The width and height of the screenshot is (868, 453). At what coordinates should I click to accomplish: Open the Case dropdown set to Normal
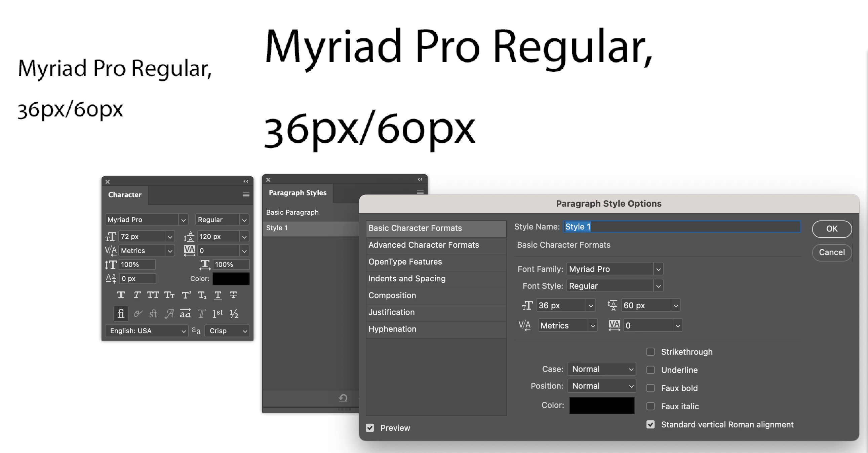click(x=601, y=369)
